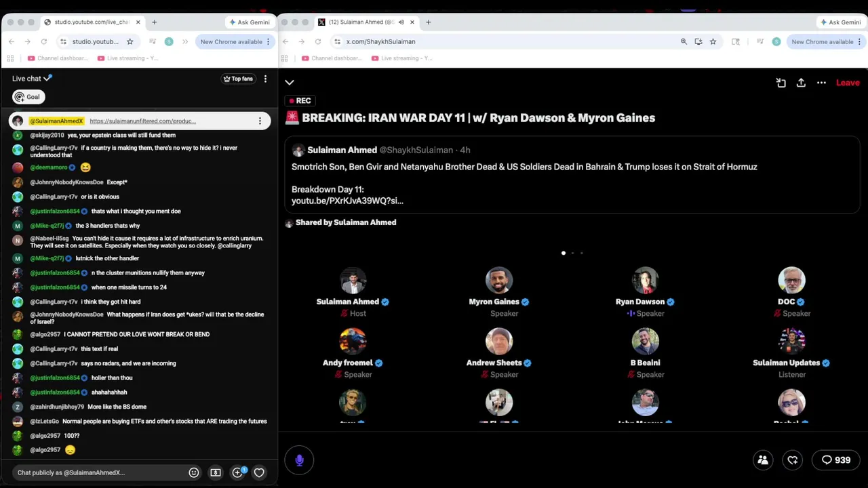Open the bookmarks grid icon in left window
The width and height of the screenshot is (868, 488).
pos(12,58)
